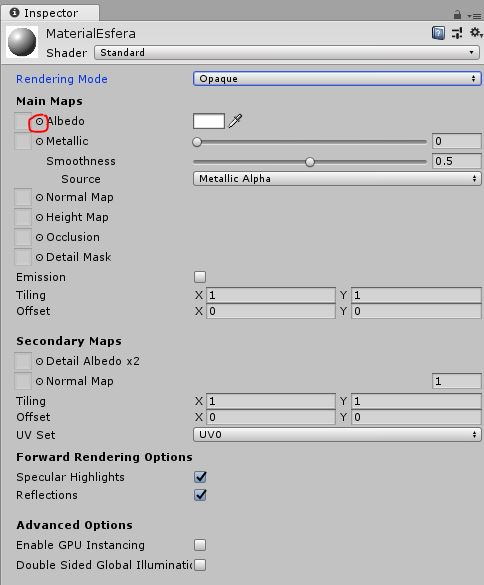Click the Smoothness slider handle
484x585 pixels.
310,162
